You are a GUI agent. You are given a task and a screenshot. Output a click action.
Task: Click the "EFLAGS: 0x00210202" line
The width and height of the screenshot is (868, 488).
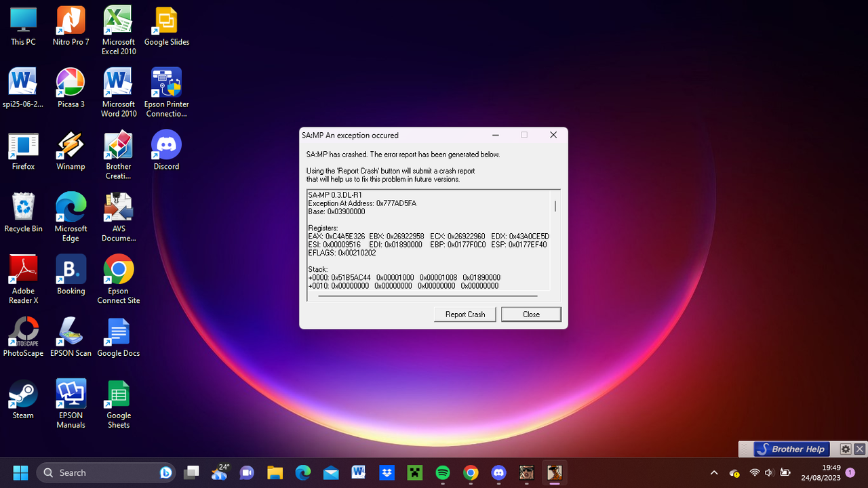[x=342, y=253]
